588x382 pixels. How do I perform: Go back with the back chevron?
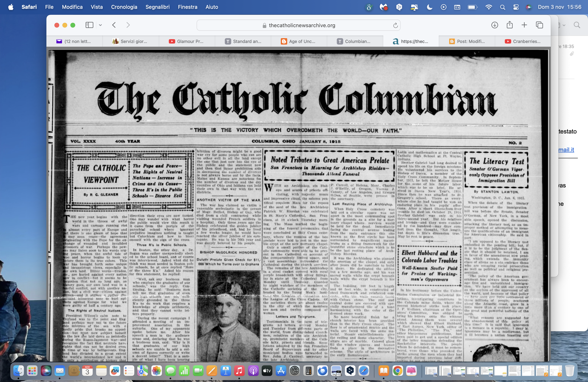114,25
